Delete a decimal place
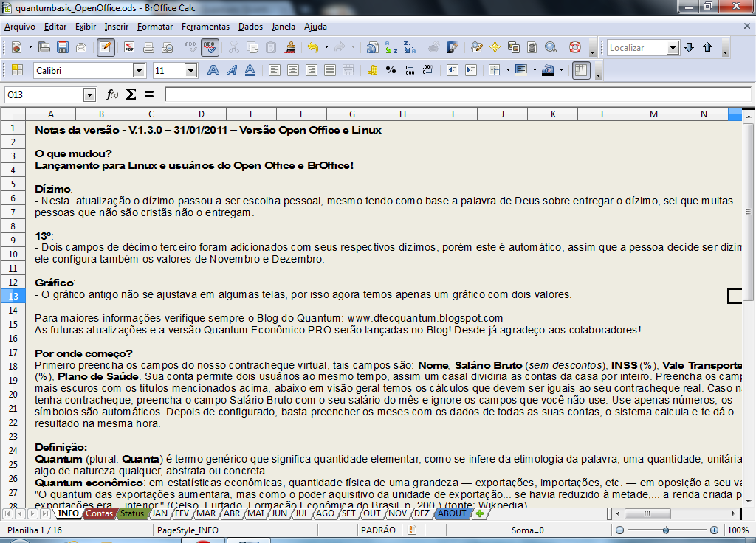The width and height of the screenshot is (756, 543). coord(427,70)
